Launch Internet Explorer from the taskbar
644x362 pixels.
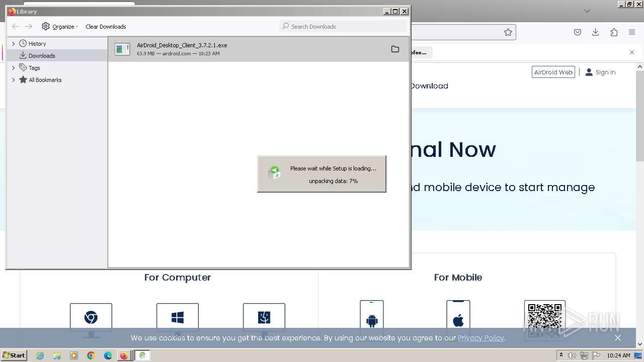[x=40, y=355]
